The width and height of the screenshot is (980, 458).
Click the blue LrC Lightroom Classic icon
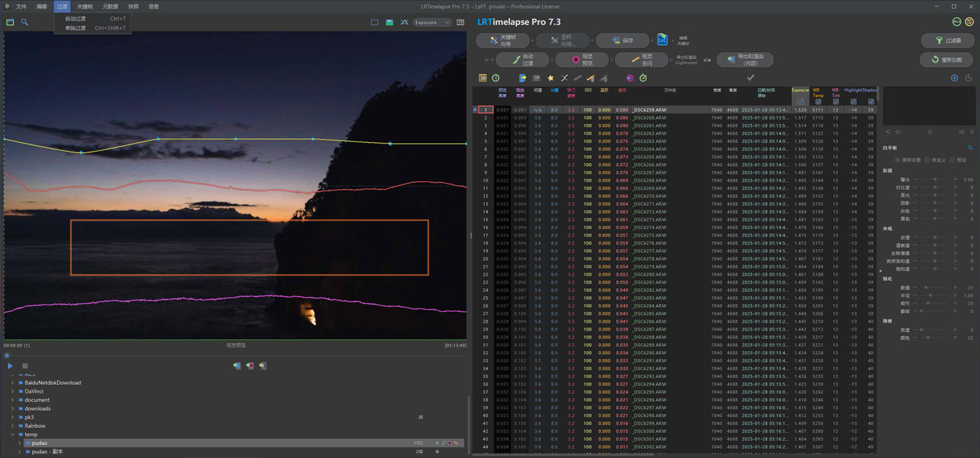[x=662, y=40]
